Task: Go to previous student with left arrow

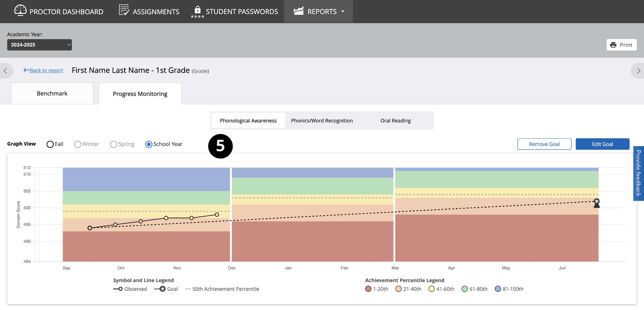Action: click(x=5, y=71)
